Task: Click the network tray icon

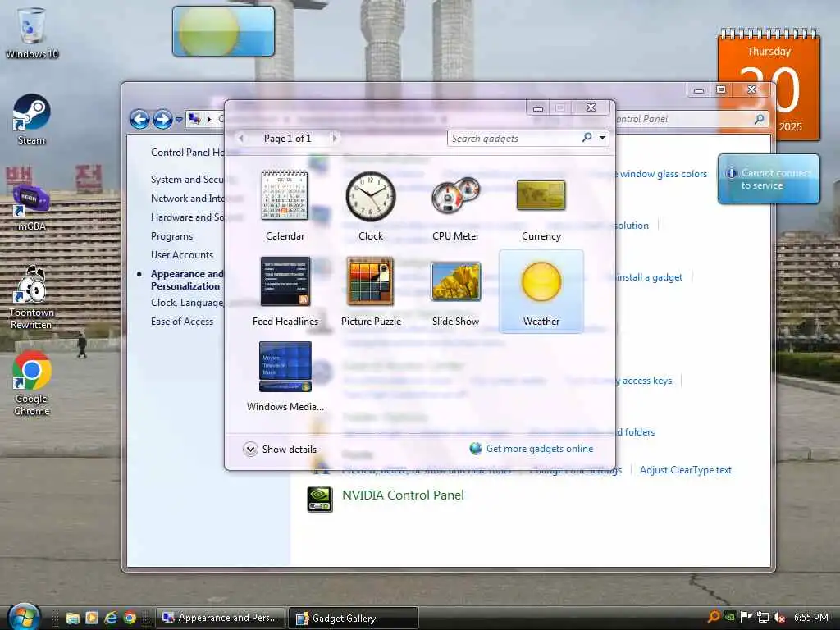Action: 763,618
